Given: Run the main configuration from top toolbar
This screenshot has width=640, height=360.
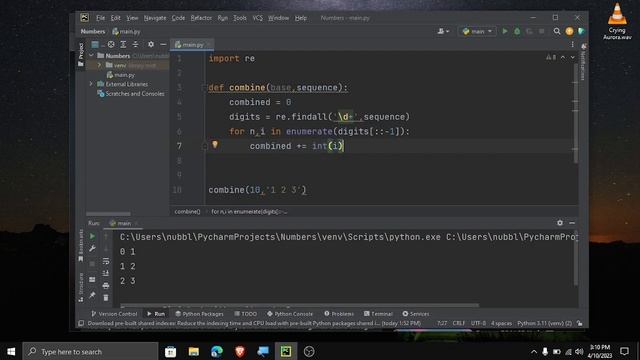Looking at the screenshot, I should 505,31.
